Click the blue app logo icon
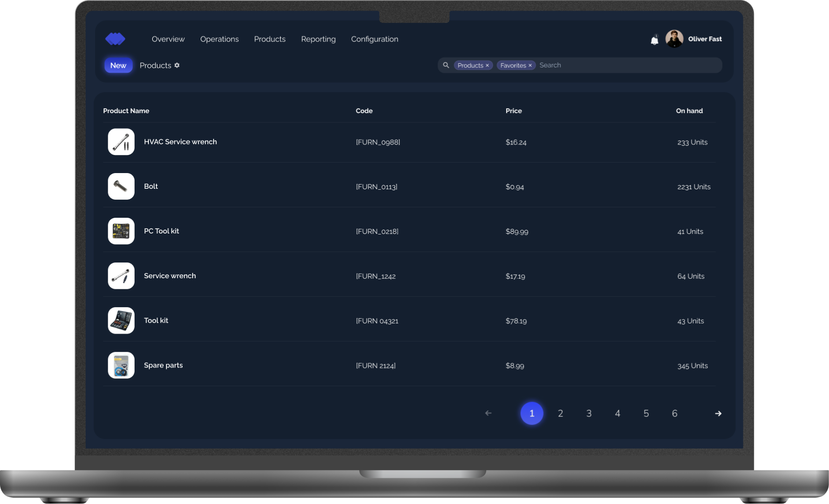The height and width of the screenshot is (504, 829). (x=115, y=39)
